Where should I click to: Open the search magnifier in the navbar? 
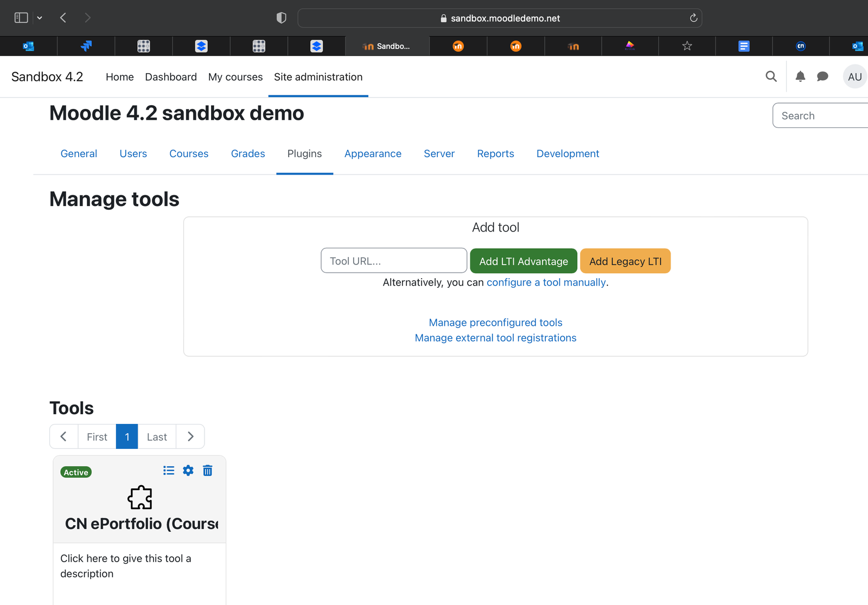tap(771, 76)
